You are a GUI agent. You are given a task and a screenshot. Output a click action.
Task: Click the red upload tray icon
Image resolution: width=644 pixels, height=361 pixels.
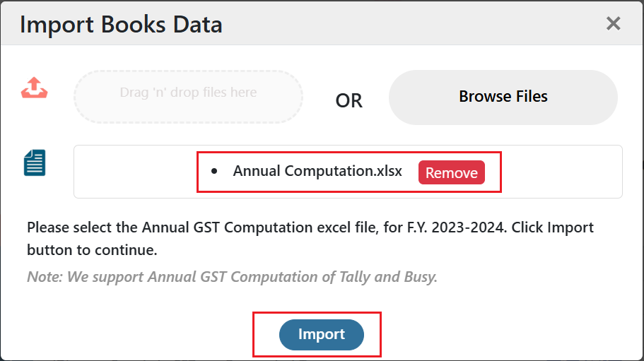coord(35,88)
